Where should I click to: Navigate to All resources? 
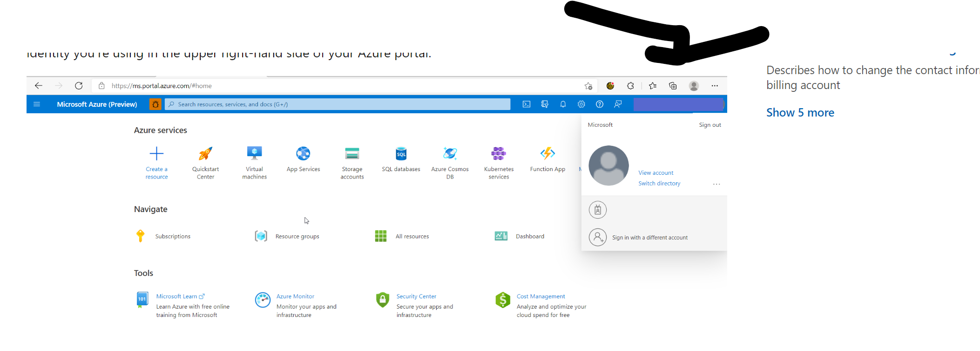[x=412, y=236]
